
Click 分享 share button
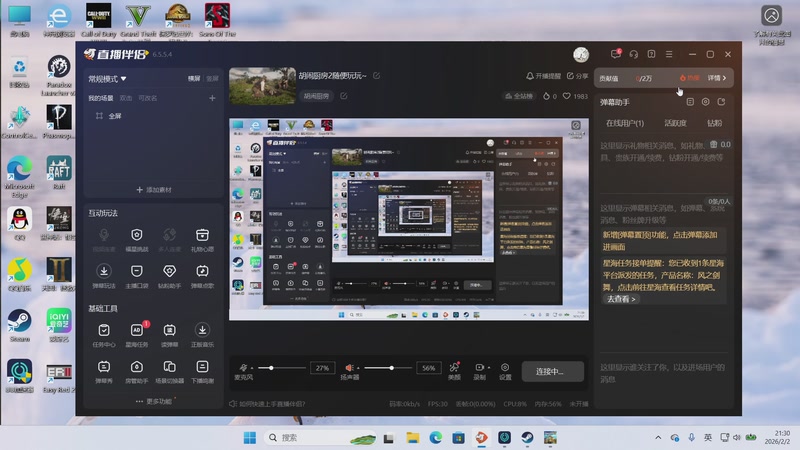(x=578, y=76)
